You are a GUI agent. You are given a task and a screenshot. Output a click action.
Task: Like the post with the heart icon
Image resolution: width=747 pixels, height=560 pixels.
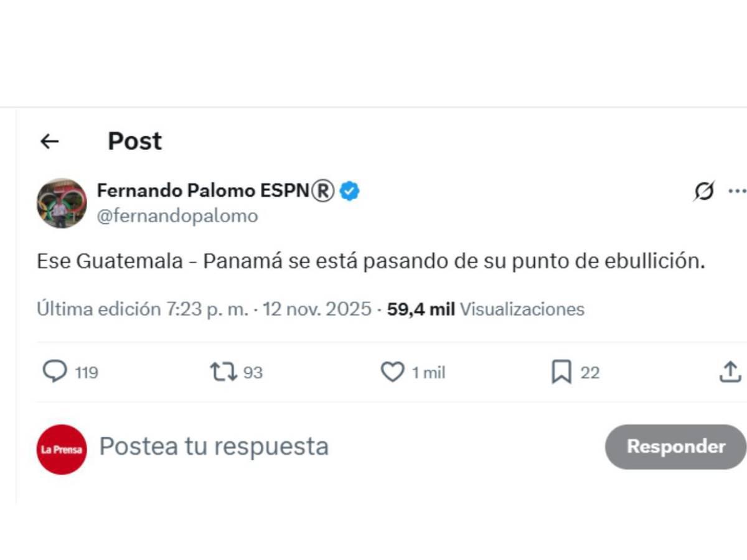393,371
